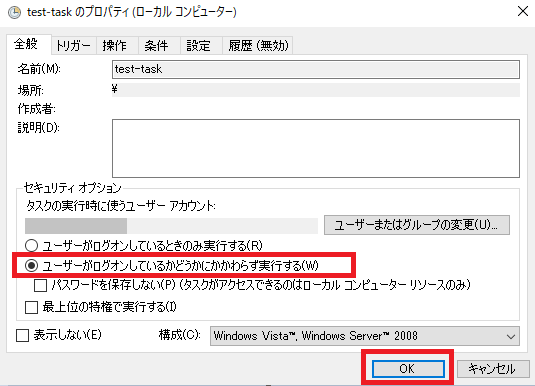Click the キャンセル button
The height and width of the screenshot is (386, 535).
point(493,369)
